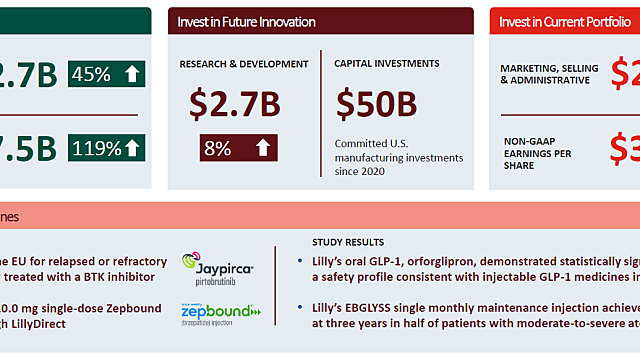Screen dimensions: 640x360
Task: Click the Research & Development label
Action: tap(244, 64)
